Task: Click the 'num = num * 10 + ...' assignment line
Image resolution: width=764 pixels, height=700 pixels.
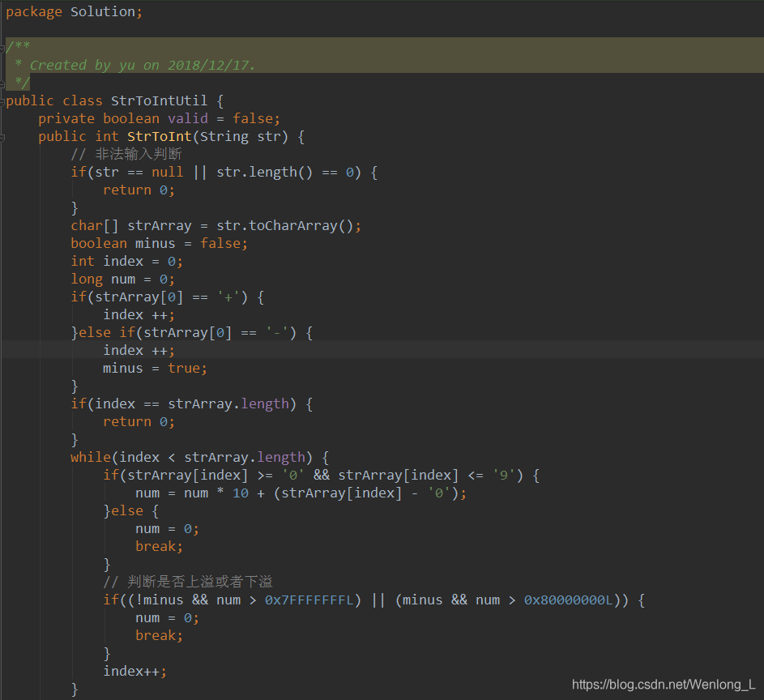Action: click(x=301, y=493)
